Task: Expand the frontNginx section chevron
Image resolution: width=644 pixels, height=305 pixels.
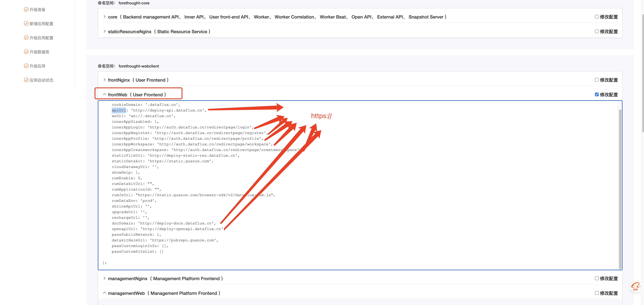Action: pyautogui.click(x=105, y=80)
